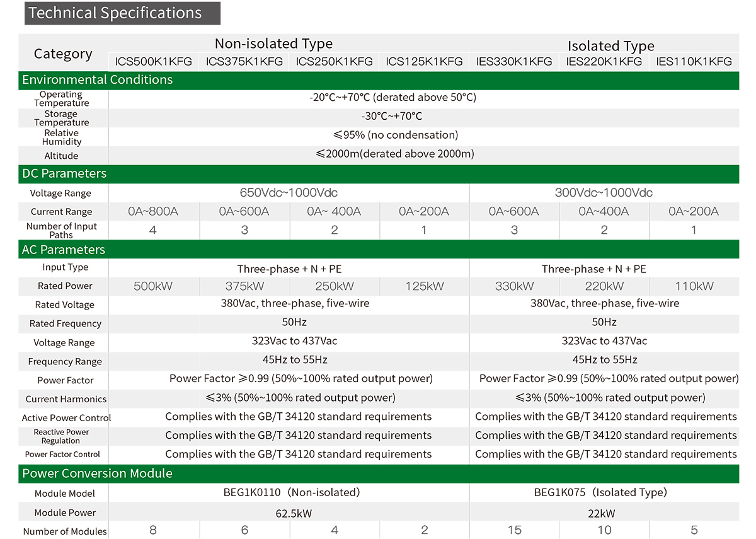Click the Altitude row label

coord(61,156)
